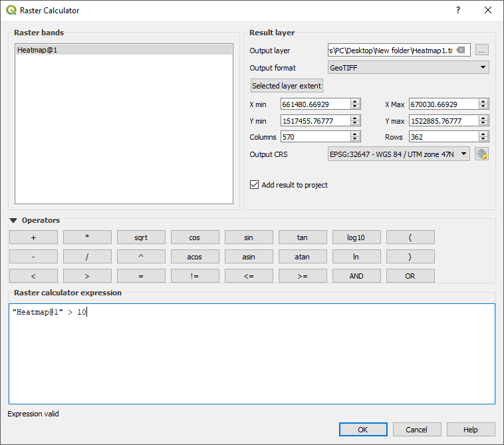The height and width of the screenshot is (445, 504).
Task: Open the Output format dropdown
Action: (408, 67)
